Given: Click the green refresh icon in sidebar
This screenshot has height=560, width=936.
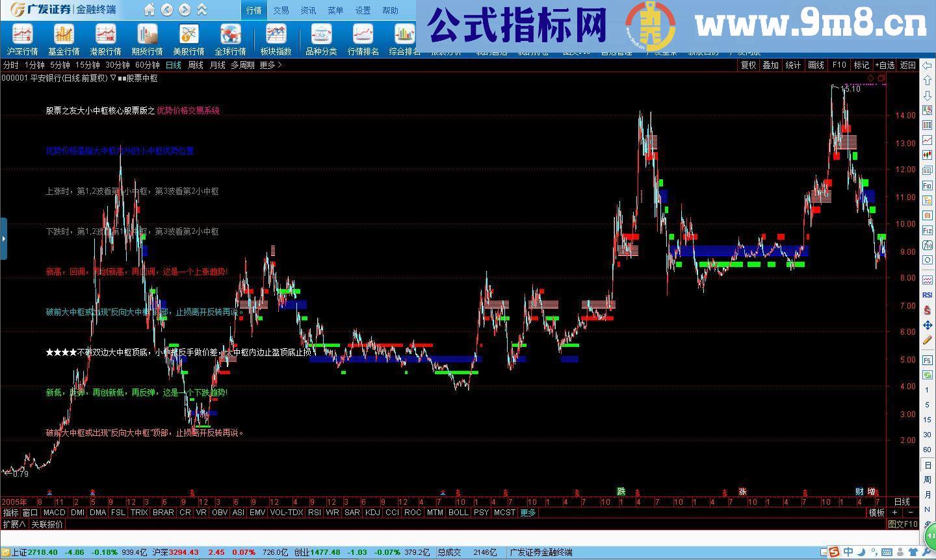Looking at the screenshot, I should tap(928, 375).
